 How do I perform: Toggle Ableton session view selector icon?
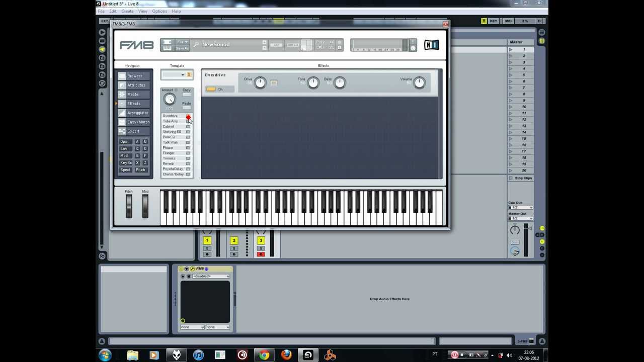(542, 41)
